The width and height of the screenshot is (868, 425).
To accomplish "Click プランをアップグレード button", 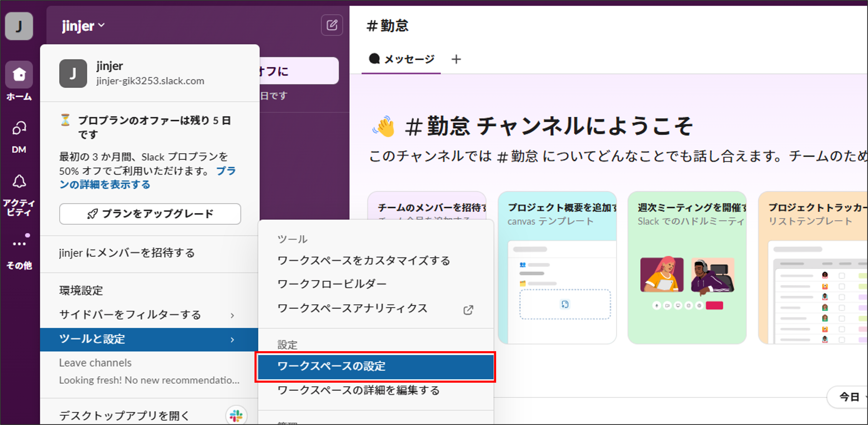I will (x=150, y=214).
